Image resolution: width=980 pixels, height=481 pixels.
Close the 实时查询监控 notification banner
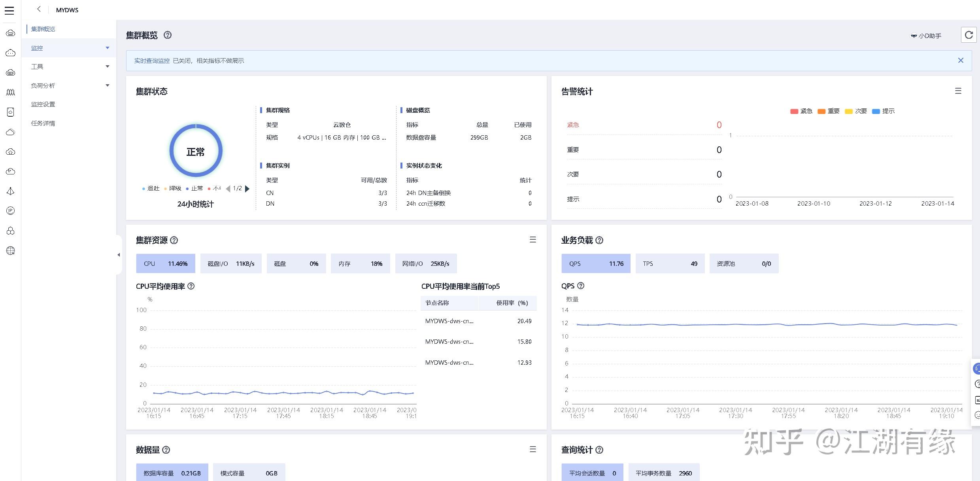[961, 60]
